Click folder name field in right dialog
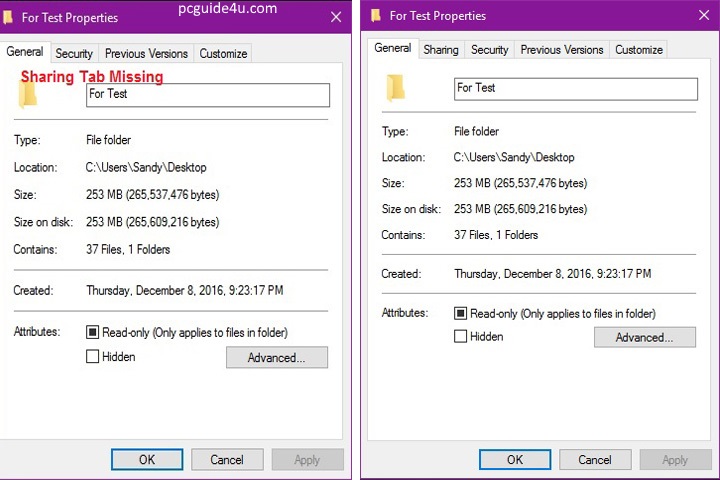Screen dimensions: 720x480 [575, 89]
